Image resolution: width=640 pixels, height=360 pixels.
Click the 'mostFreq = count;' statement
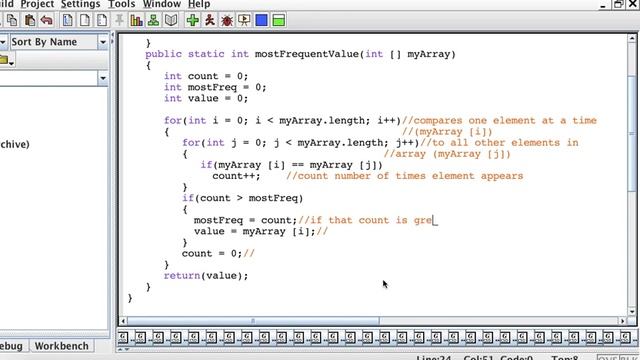click(x=245, y=220)
